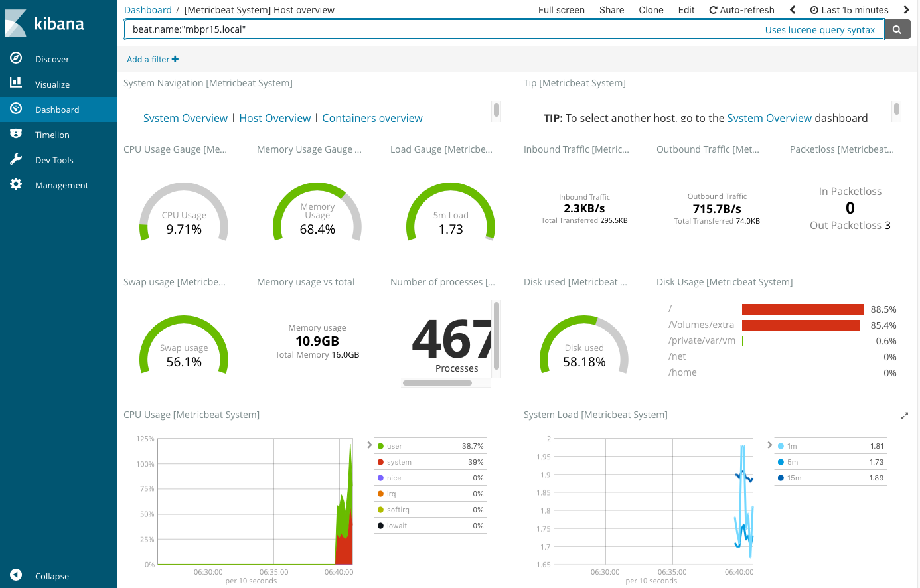Click the Memory Usage gauge 68.4%
The height and width of the screenshot is (588, 920).
click(x=317, y=229)
